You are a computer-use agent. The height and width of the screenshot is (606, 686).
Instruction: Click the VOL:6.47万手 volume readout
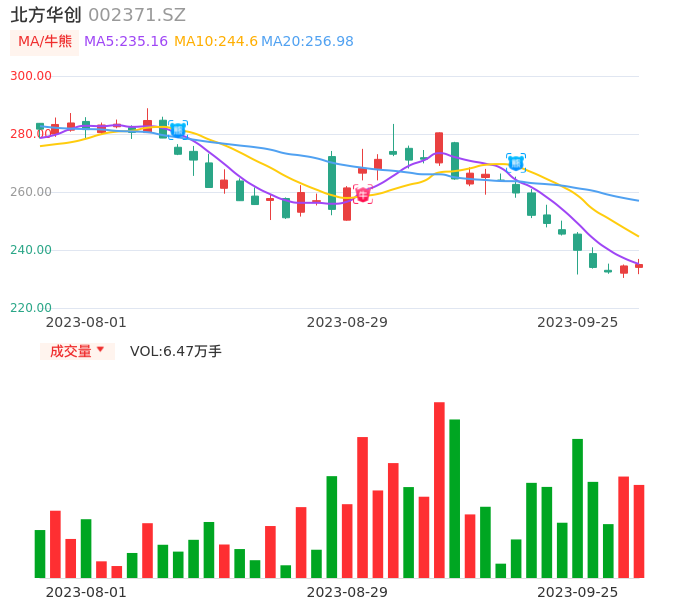coord(176,351)
